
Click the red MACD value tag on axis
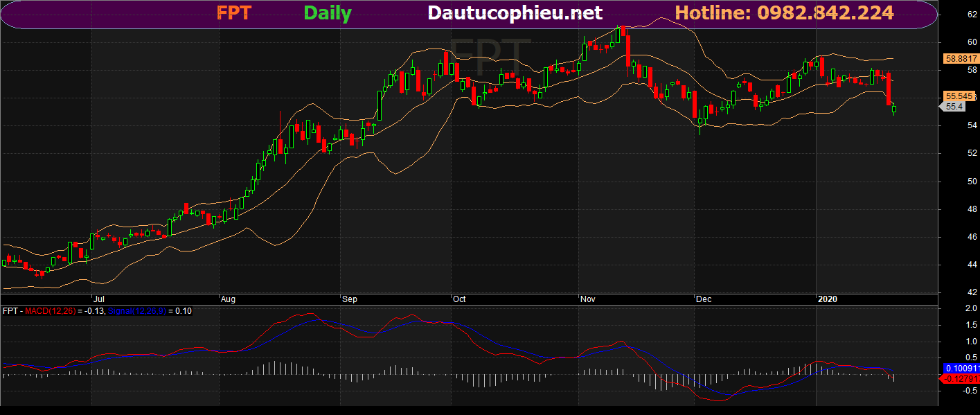point(960,379)
